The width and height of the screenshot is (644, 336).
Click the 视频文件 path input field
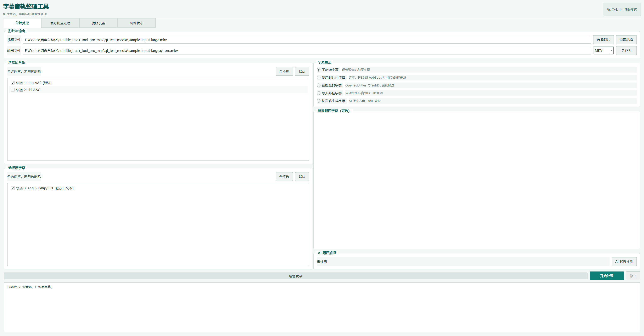pyautogui.click(x=307, y=40)
